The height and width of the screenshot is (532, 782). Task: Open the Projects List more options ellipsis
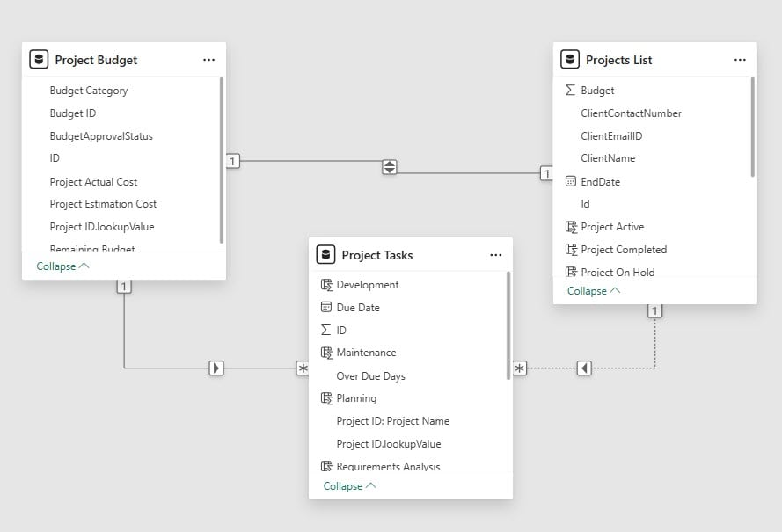[x=740, y=60]
